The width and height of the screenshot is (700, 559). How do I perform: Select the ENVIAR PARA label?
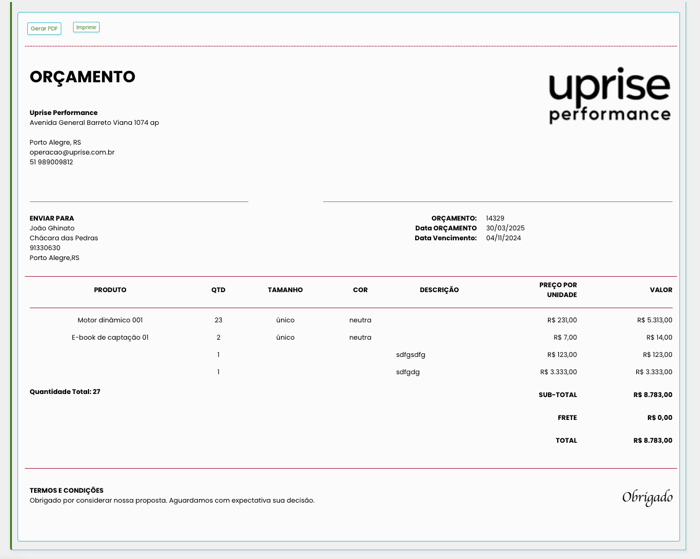click(52, 218)
